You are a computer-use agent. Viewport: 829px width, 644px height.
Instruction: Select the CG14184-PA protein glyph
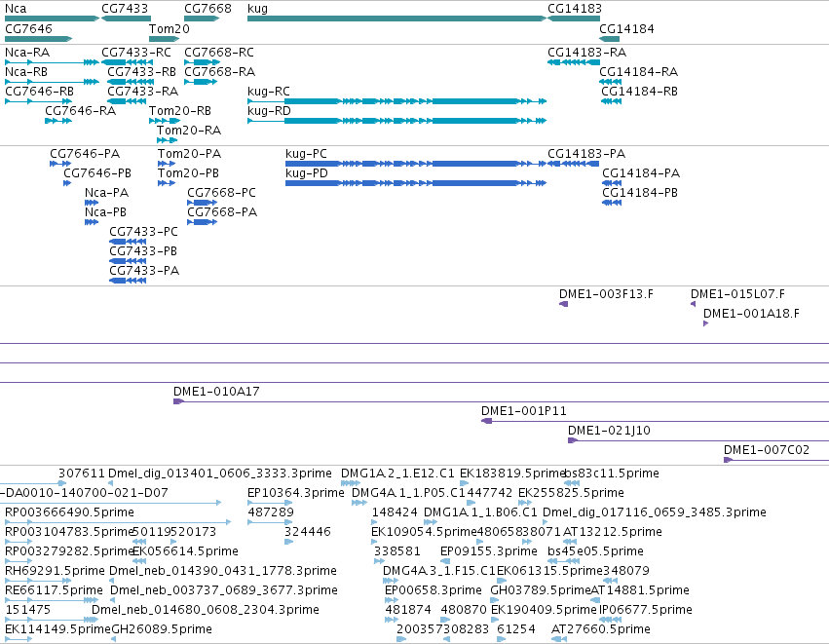tap(612, 183)
